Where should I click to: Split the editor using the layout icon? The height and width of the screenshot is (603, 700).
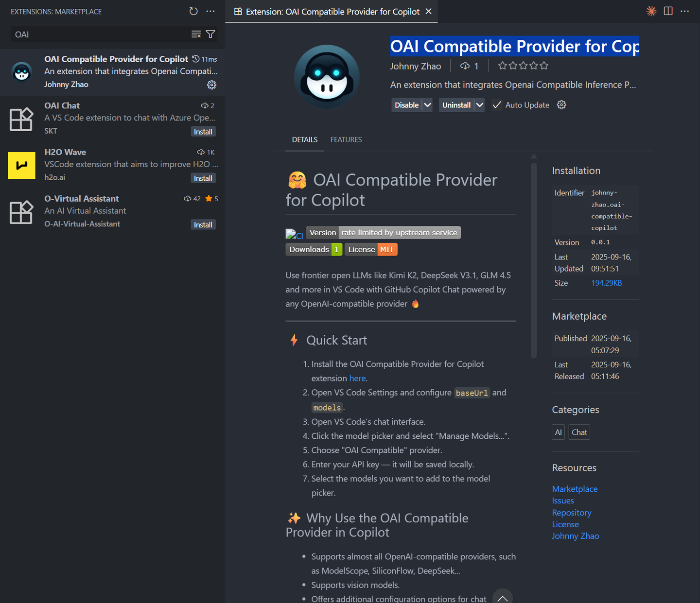tap(668, 11)
